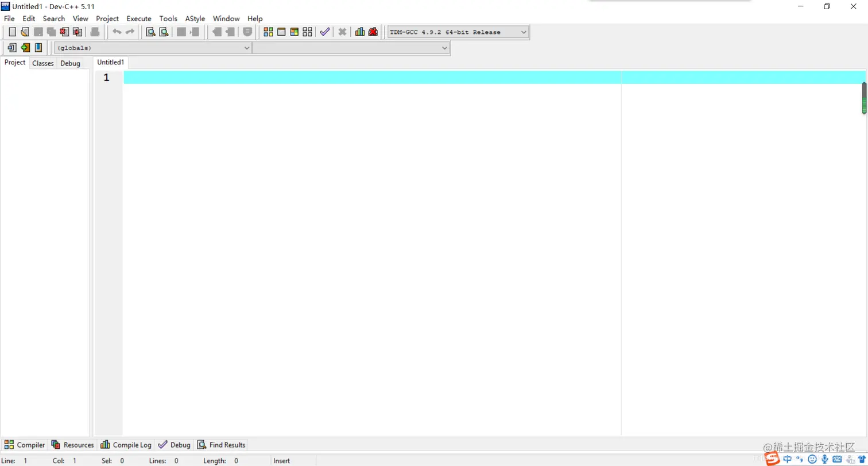Open the Resources bottom tab
868x466 pixels.
(72, 445)
